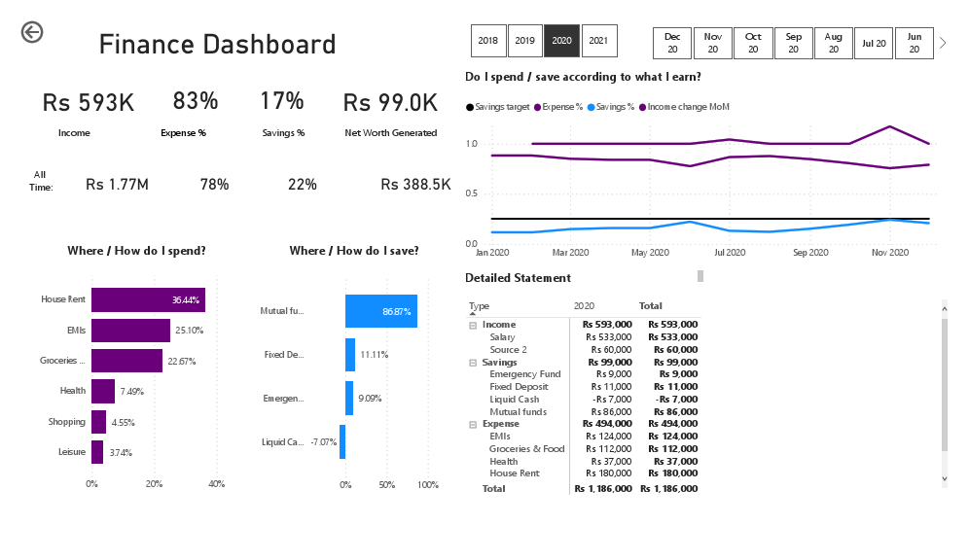
Task: Click the scrollbar up arrow in Detailed Statement
Action: (945, 308)
